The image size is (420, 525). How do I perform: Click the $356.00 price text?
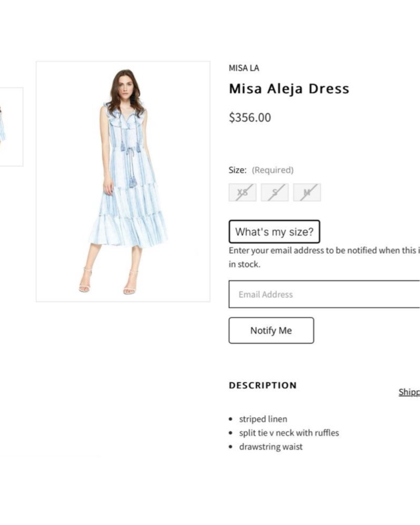coord(250,118)
